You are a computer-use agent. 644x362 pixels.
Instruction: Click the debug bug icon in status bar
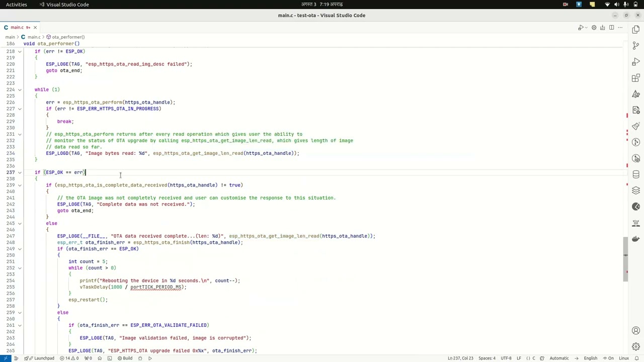coord(140,358)
